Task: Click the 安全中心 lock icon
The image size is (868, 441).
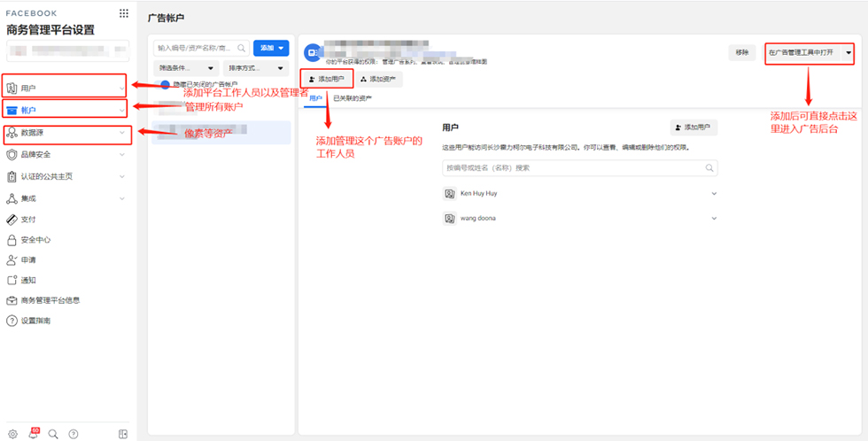Action: (12, 240)
